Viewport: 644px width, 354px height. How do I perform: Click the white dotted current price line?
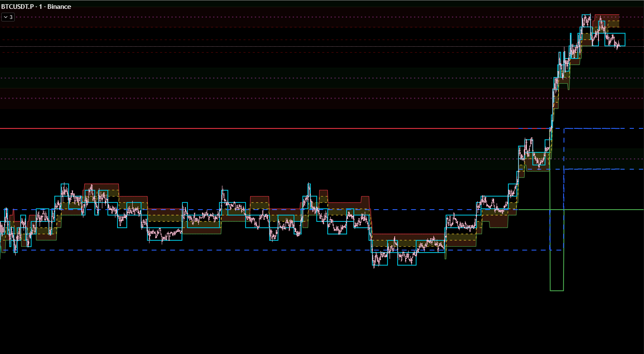295,46
